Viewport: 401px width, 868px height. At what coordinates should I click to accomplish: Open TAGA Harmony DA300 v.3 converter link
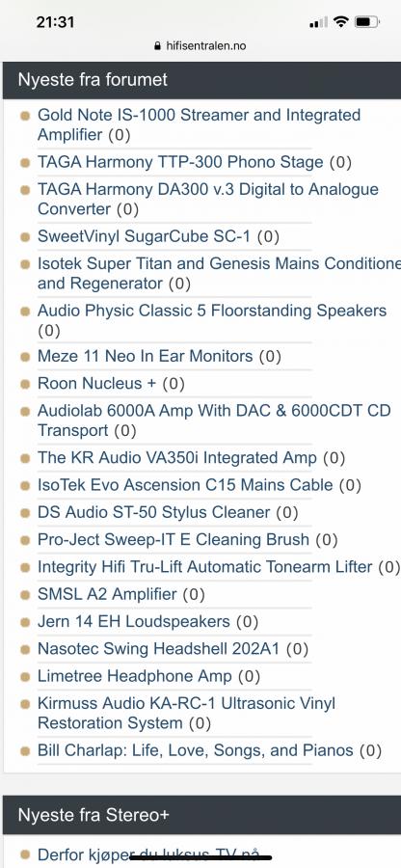click(208, 199)
